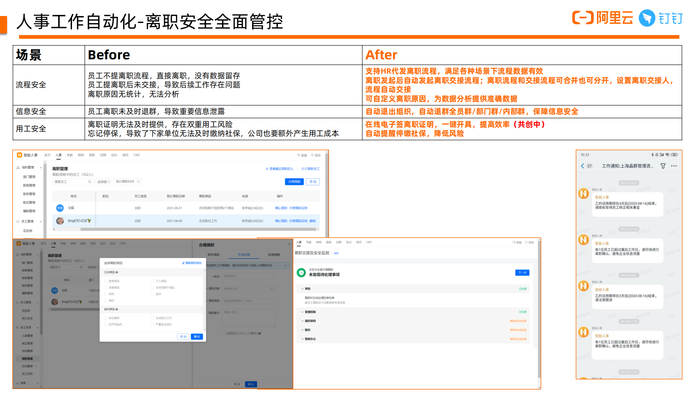Click the 智能人事 orange logo in top screenshot
Screen dimensions: 700x393
tap(20, 155)
